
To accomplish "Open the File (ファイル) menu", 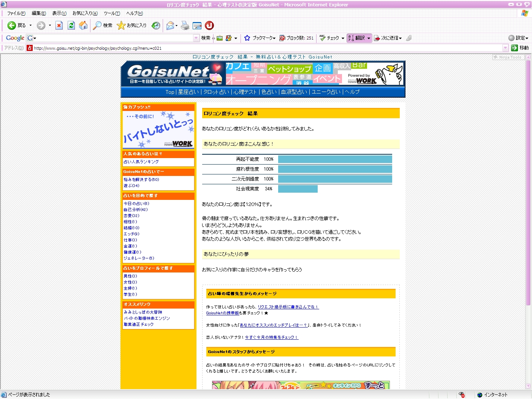I will pyautogui.click(x=16, y=13).
